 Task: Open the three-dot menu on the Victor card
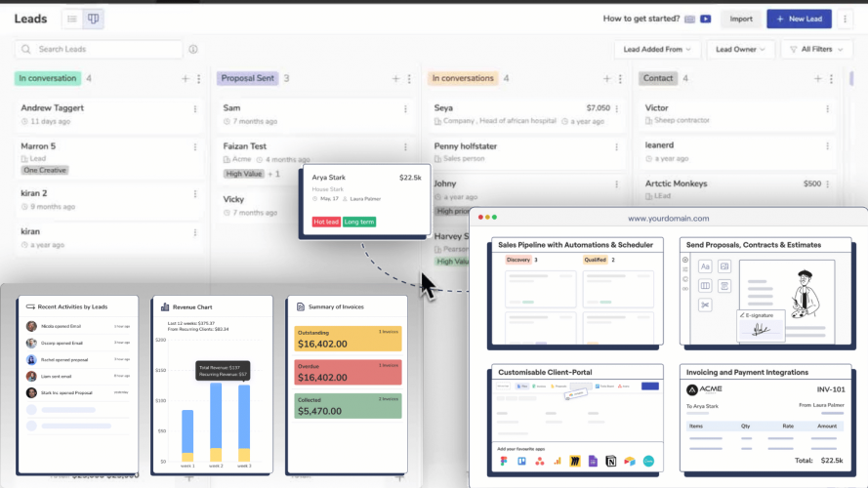[x=828, y=109]
